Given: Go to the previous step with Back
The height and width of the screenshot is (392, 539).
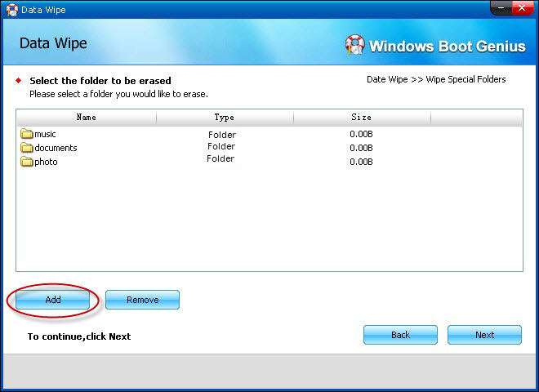Looking at the screenshot, I should point(400,335).
